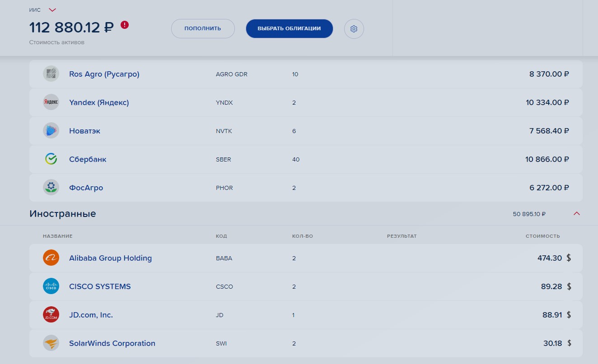Click the 6 272.00 ₽ value

tap(550, 188)
